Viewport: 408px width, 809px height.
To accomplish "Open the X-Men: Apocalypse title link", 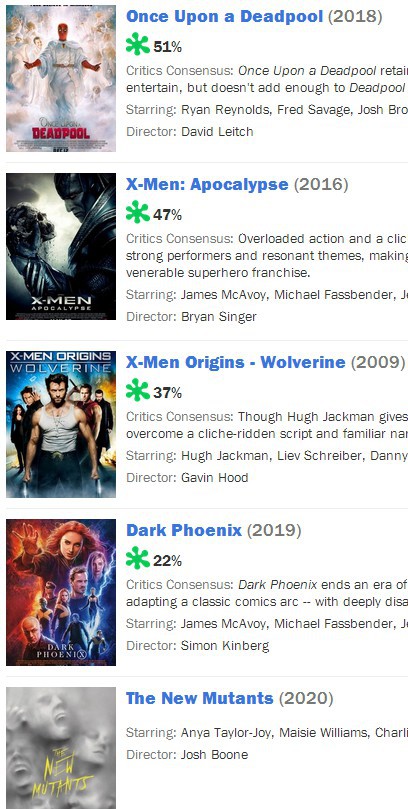I will tap(207, 184).
